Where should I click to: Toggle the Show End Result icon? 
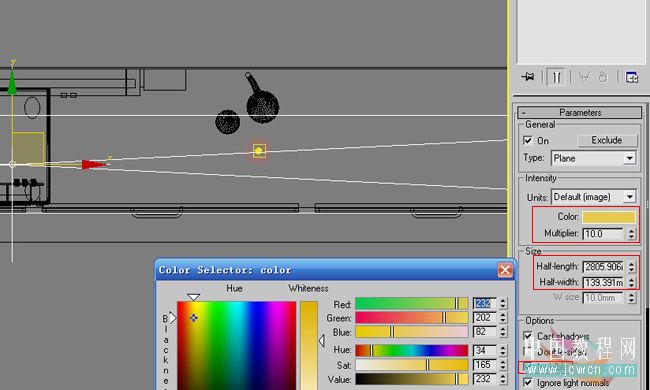pyautogui.click(x=556, y=77)
